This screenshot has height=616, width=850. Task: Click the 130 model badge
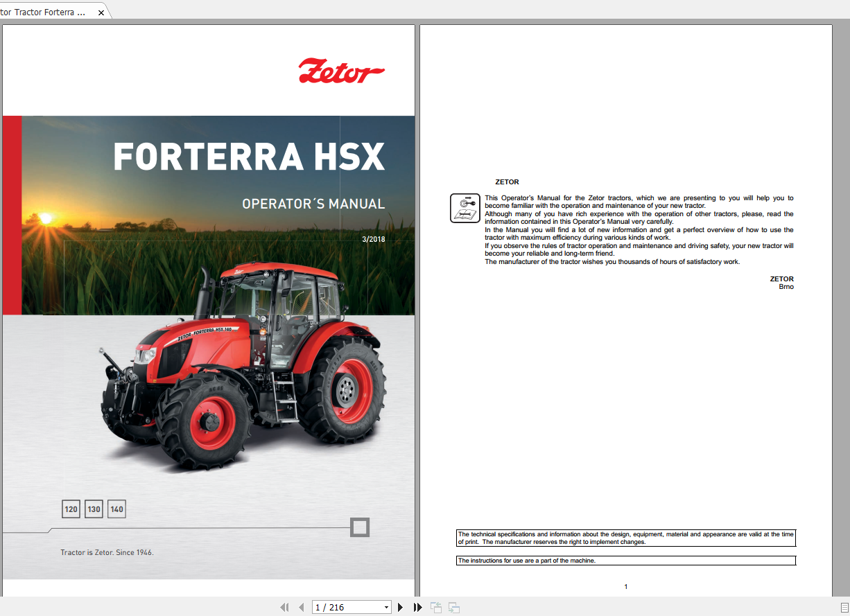(x=94, y=509)
